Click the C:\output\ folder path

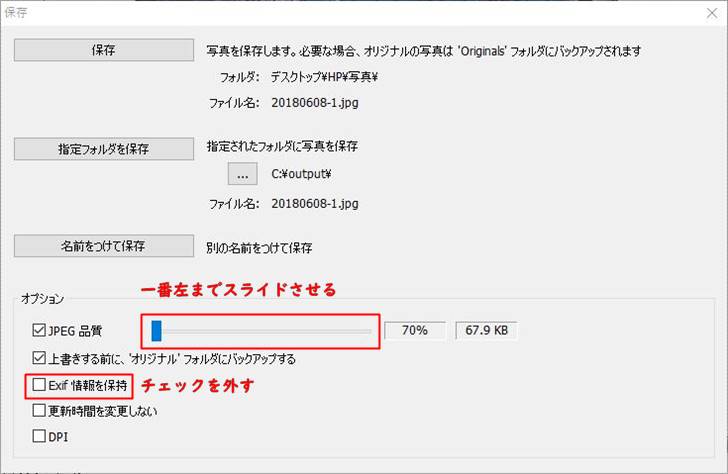[x=302, y=174]
